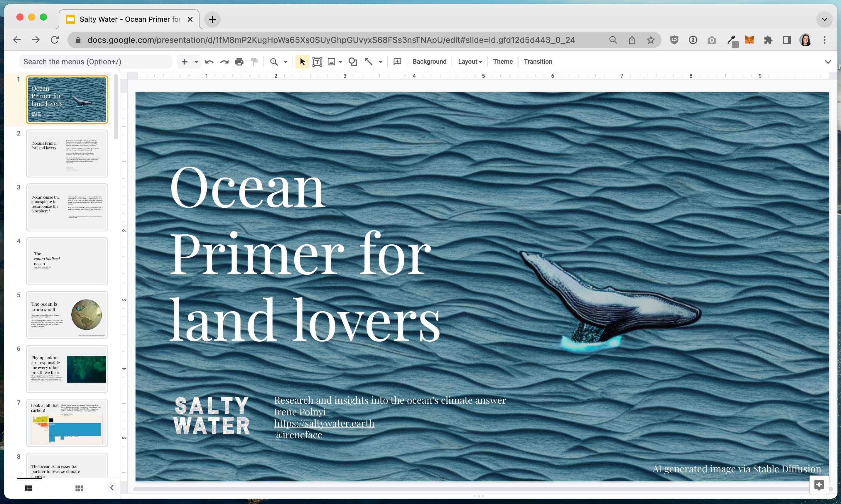The width and height of the screenshot is (841, 504).
Task: Open the saltywater.earth link on slide
Action: click(x=324, y=423)
